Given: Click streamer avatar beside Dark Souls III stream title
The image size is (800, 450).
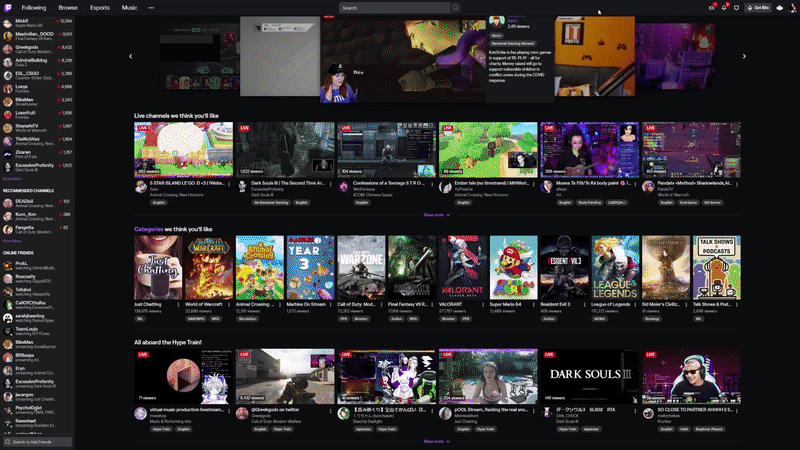Looking at the screenshot, I should pyautogui.click(x=242, y=187).
